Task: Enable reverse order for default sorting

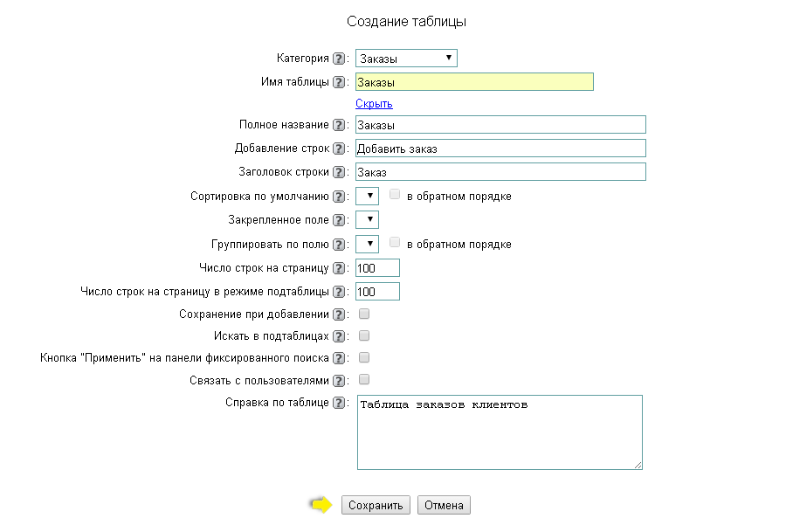Action: click(x=395, y=194)
